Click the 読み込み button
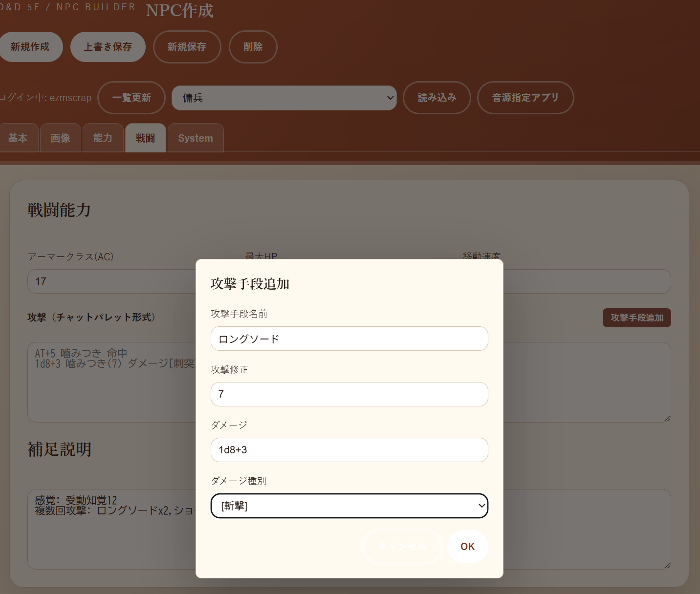 tap(437, 98)
